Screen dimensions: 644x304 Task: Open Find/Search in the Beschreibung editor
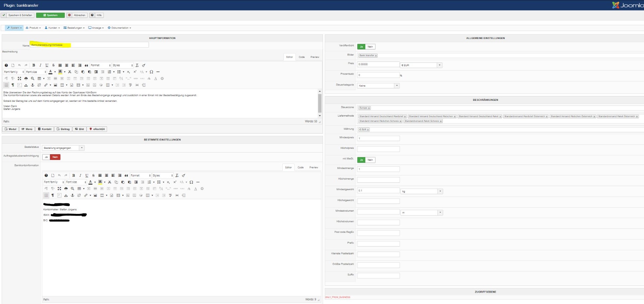click(33, 79)
